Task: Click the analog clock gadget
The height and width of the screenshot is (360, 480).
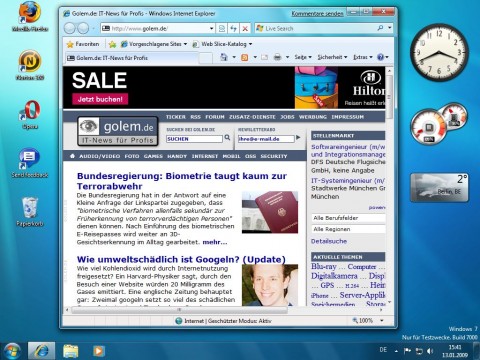Action: point(439,53)
